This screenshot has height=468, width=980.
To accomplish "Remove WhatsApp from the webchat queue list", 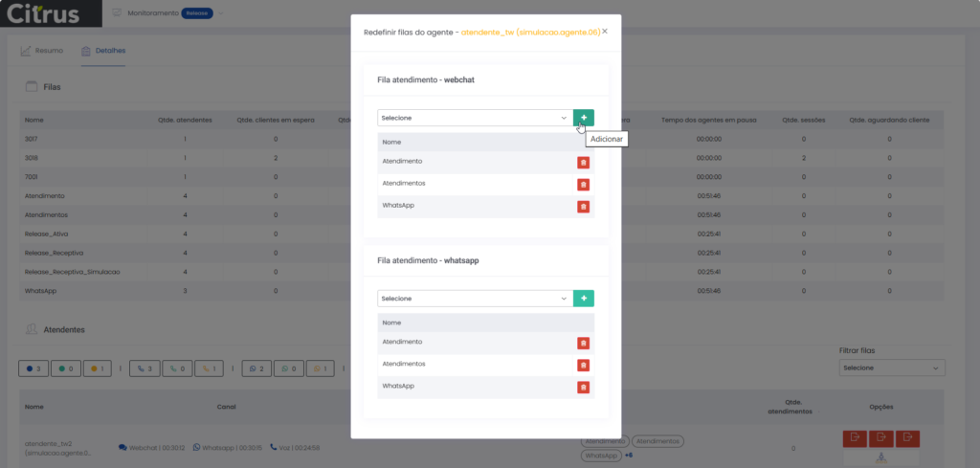I will point(583,207).
